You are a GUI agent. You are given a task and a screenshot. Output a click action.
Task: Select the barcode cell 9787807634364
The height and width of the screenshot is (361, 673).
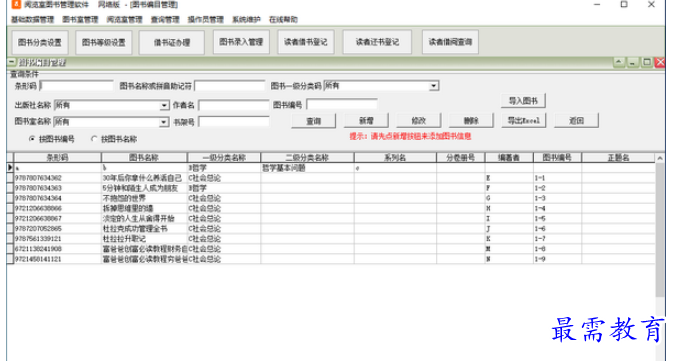tap(58, 198)
